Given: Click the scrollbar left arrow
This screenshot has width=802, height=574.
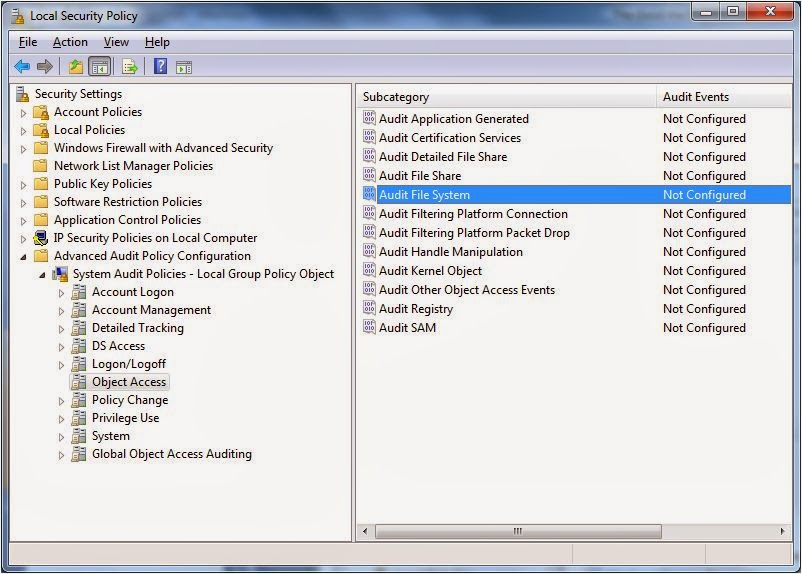Looking at the screenshot, I should pos(365,531).
